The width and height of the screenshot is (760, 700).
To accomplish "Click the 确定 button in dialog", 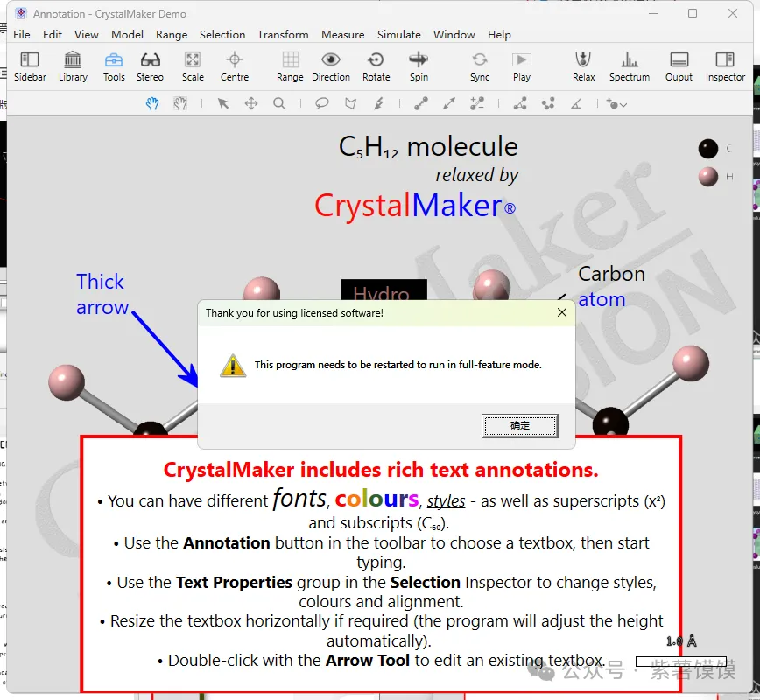I will [519, 426].
